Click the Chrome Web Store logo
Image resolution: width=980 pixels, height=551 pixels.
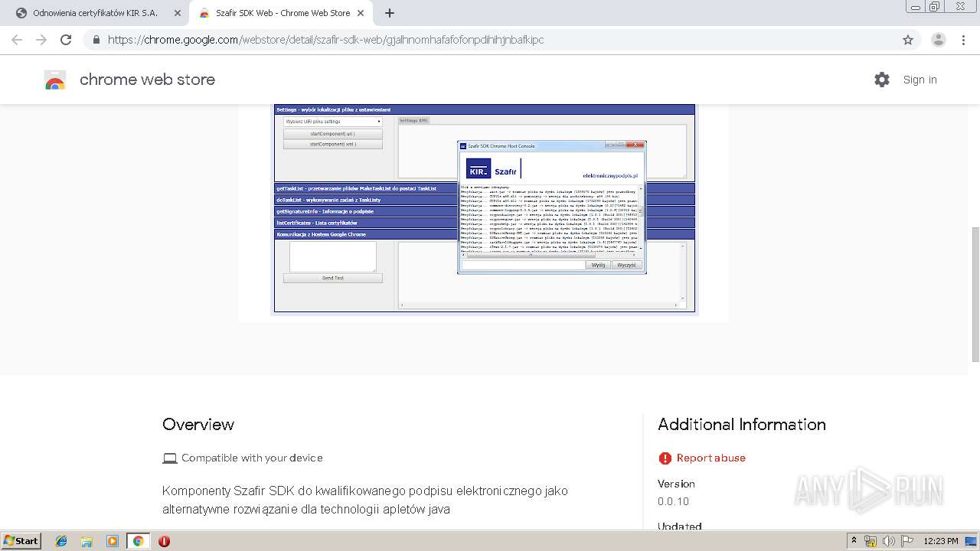coord(55,80)
